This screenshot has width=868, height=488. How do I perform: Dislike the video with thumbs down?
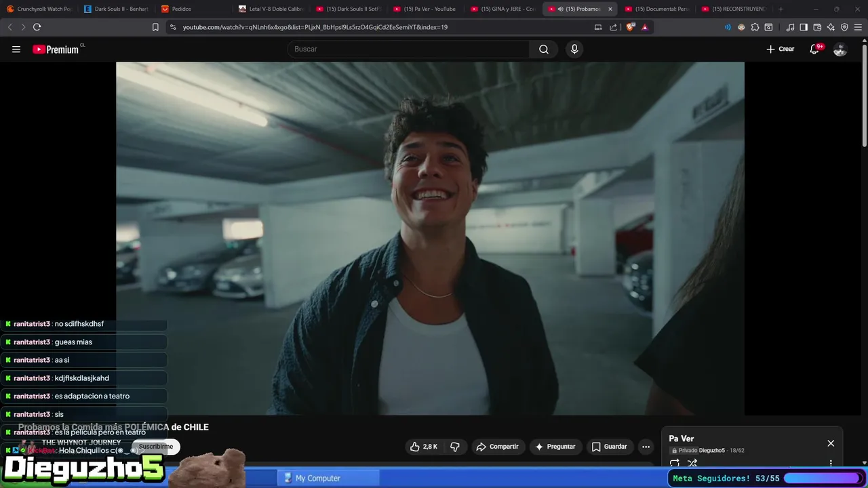click(455, 447)
